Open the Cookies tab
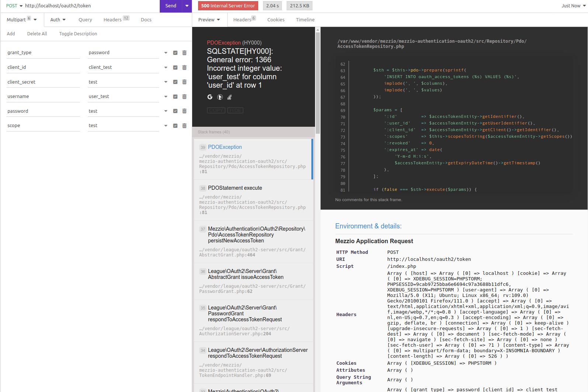 tap(276, 20)
